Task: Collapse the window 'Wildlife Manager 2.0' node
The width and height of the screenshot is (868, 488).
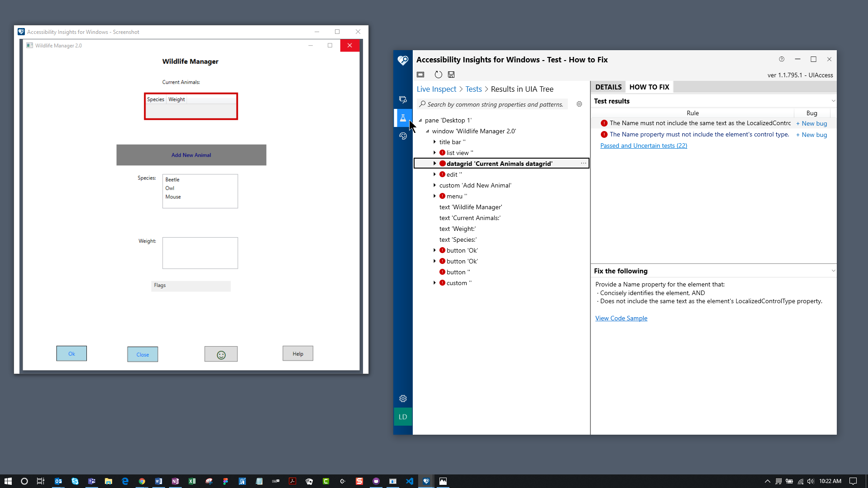Action: click(428, 131)
